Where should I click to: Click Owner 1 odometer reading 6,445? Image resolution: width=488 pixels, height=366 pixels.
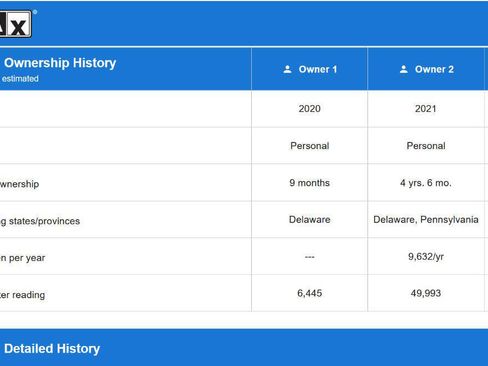(310, 293)
